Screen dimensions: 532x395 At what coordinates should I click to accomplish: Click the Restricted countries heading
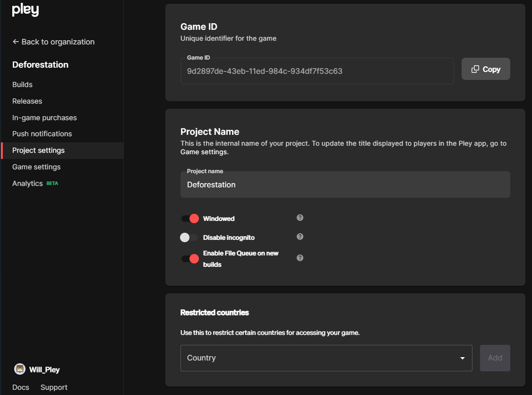pyautogui.click(x=215, y=313)
